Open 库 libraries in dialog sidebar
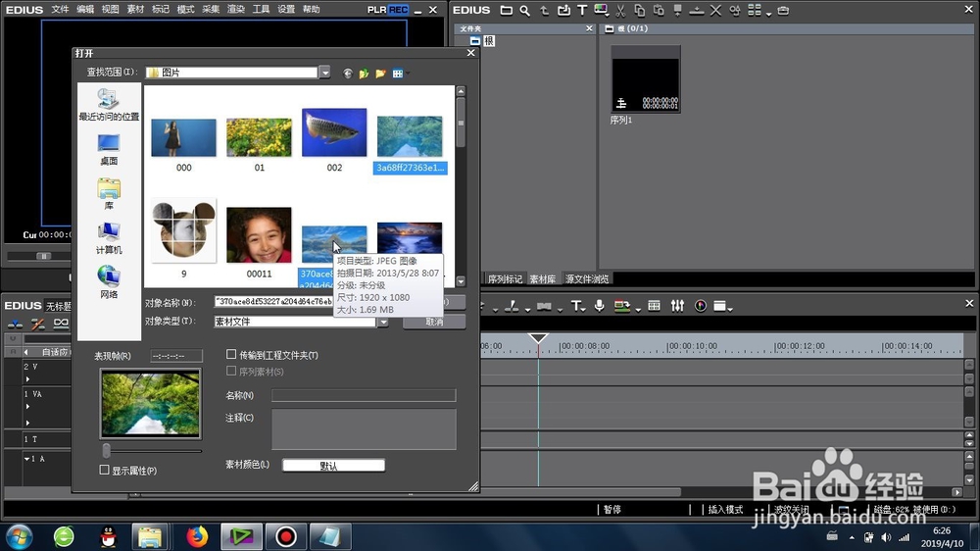The image size is (980, 551). click(109, 194)
